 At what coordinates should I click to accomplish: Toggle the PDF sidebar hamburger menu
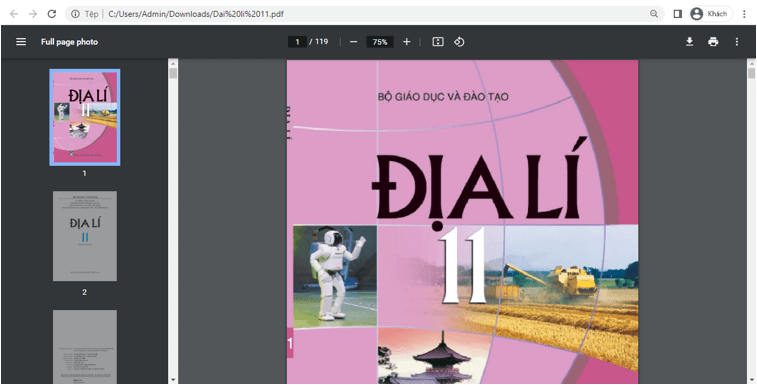21,42
